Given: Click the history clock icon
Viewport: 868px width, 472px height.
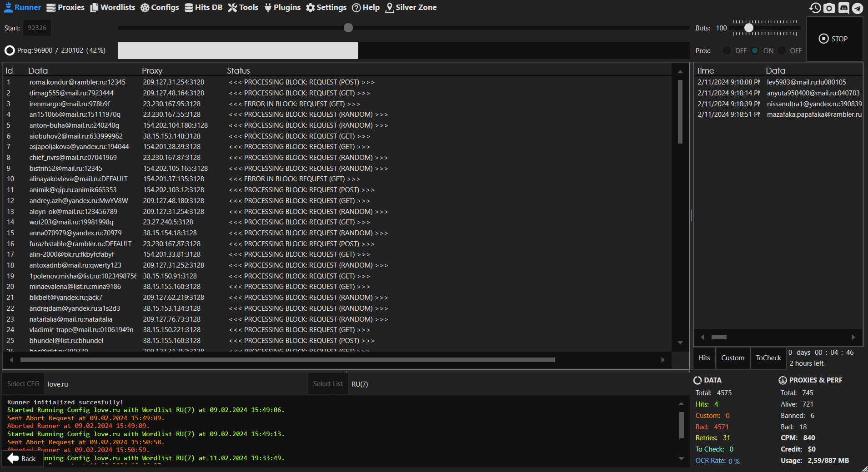Looking at the screenshot, I should pos(815,8).
